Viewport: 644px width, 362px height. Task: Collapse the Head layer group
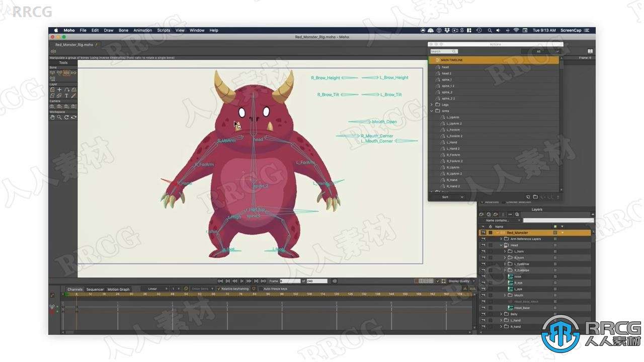point(501,245)
